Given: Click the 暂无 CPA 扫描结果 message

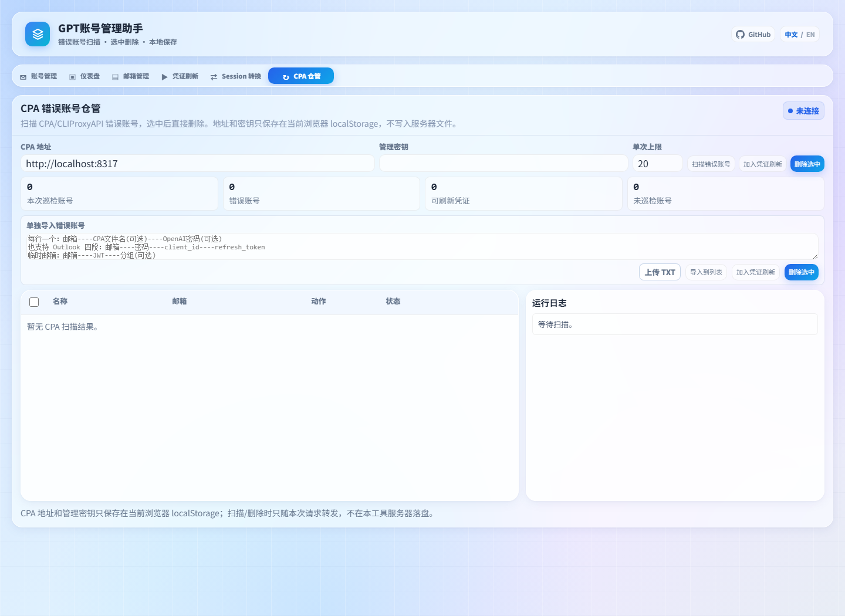Looking at the screenshot, I should (x=64, y=327).
